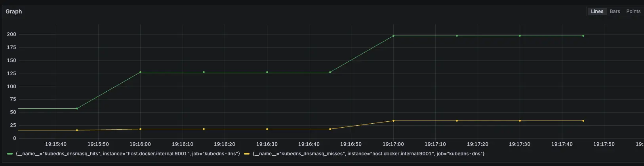Click the Graph panel title
This screenshot has height=166, width=644.
(14, 11)
